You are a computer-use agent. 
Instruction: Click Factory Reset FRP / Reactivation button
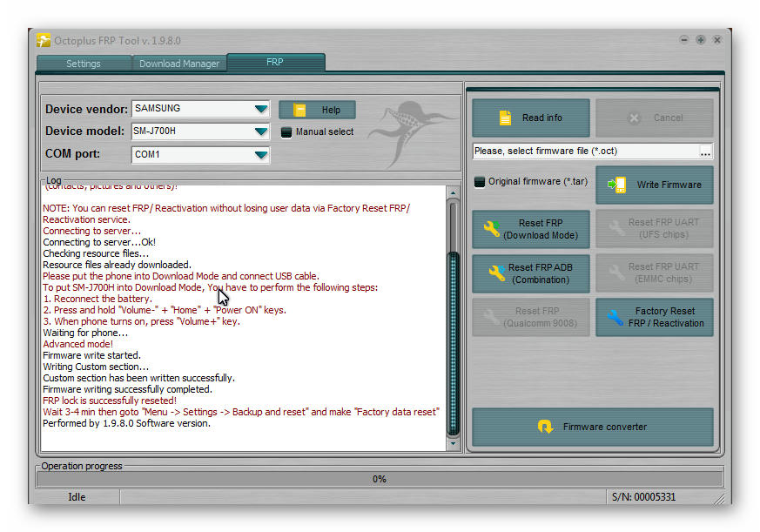(x=655, y=317)
